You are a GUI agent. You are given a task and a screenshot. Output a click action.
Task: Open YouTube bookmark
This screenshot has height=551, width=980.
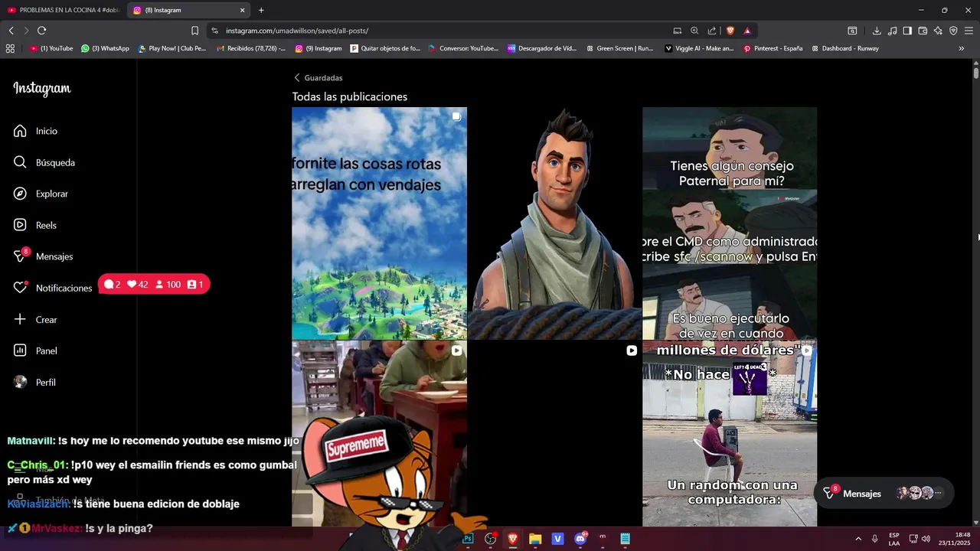click(51, 48)
